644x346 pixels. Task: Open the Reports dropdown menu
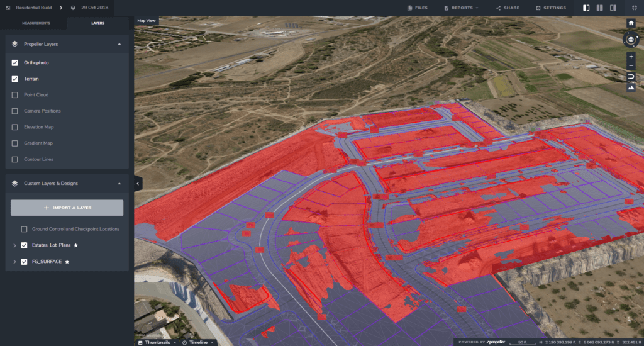click(461, 8)
